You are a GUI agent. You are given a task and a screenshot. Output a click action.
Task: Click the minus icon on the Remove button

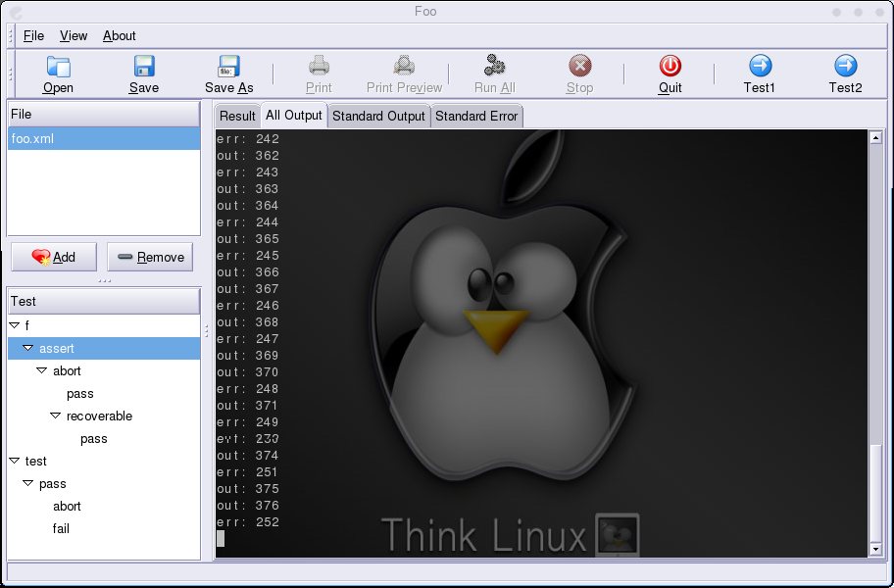(124, 257)
